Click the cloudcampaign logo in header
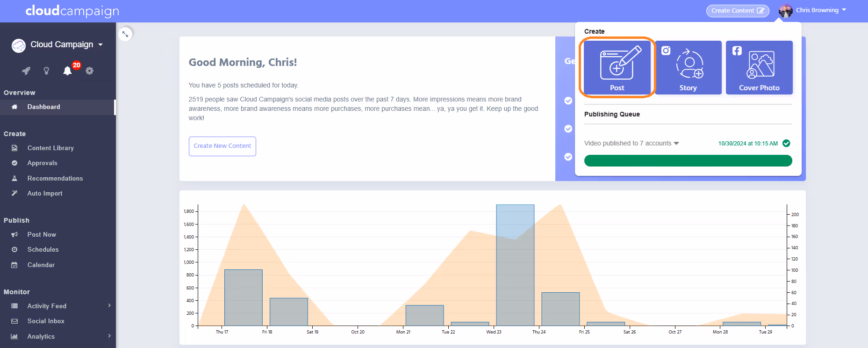Image resolution: width=868 pixels, height=348 pixels. coord(72,11)
